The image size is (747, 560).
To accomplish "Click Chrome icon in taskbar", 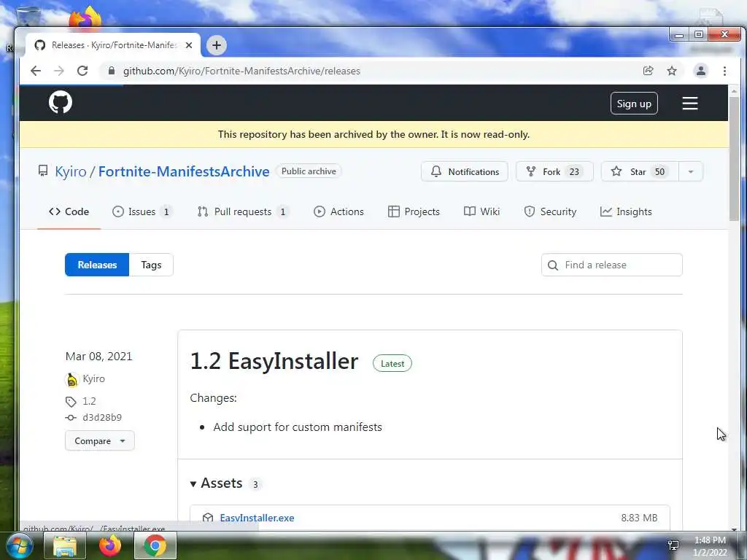I will coord(155,546).
